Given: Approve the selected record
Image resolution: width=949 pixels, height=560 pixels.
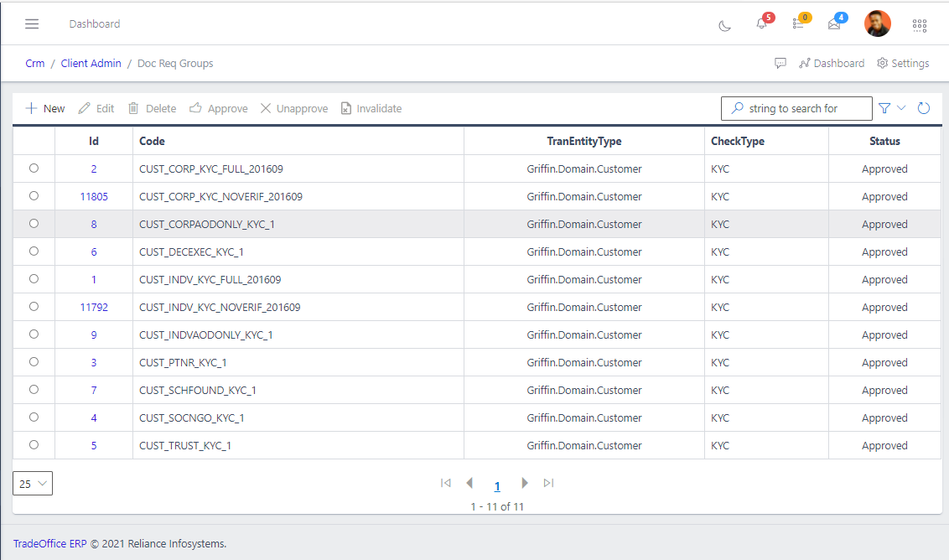Looking at the screenshot, I should click(x=218, y=107).
